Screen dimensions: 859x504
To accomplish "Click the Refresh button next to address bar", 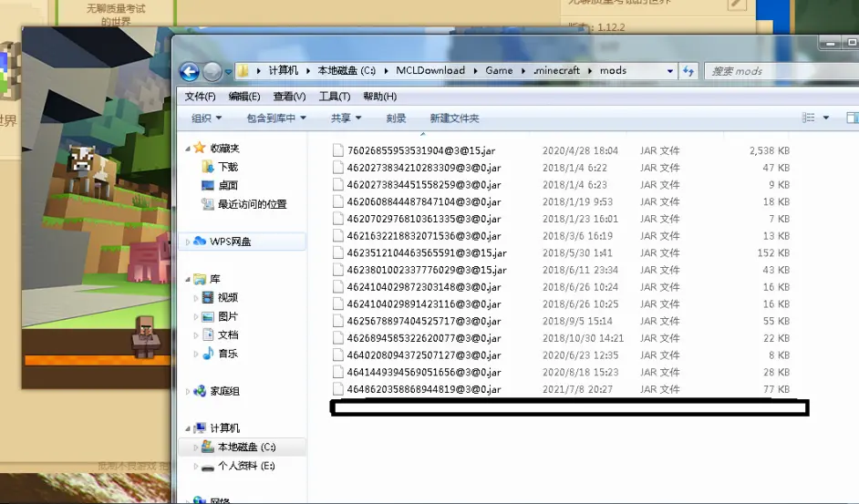I will 688,71.
